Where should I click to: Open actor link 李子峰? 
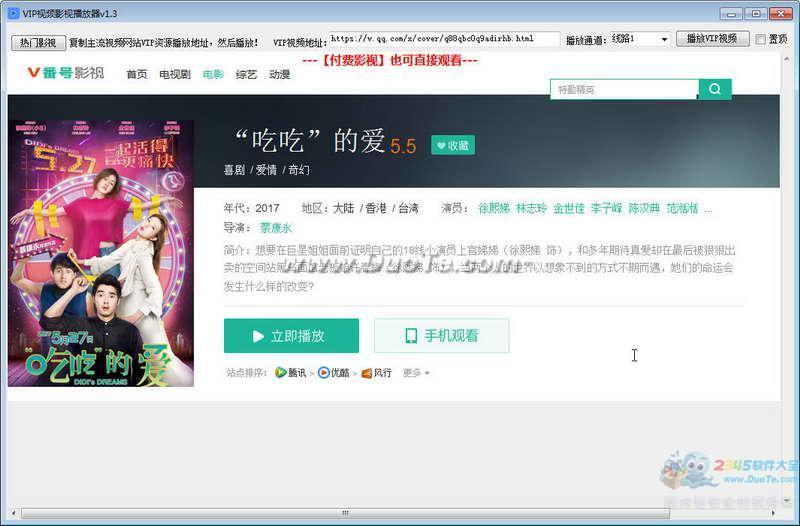click(607, 208)
